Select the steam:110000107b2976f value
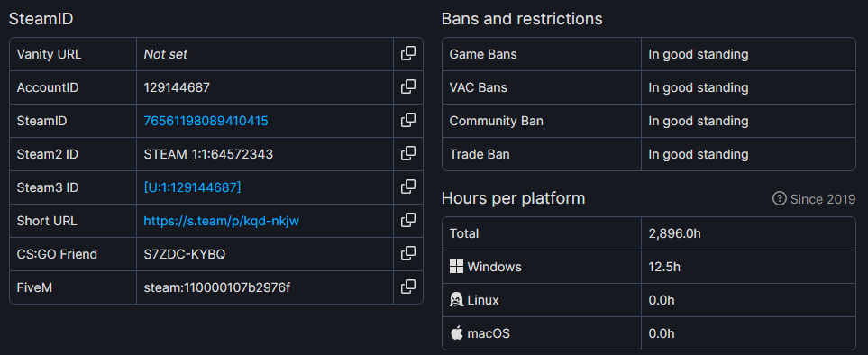This screenshot has height=355, width=868. tap(216, 287)
